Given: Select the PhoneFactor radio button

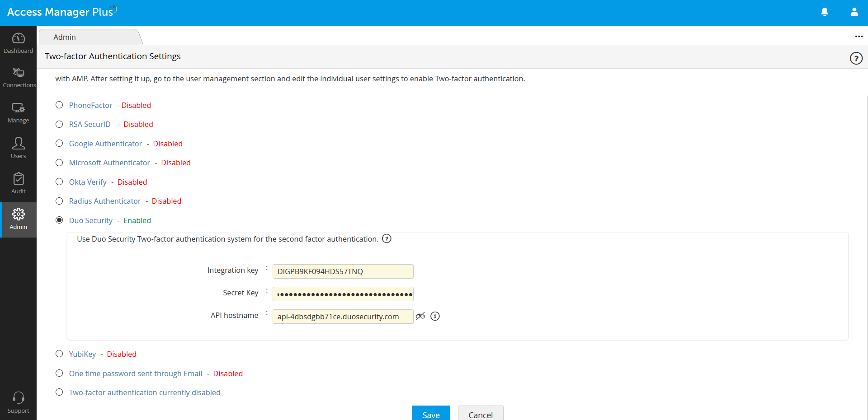Looking at the screenshot, I should 59,105.
